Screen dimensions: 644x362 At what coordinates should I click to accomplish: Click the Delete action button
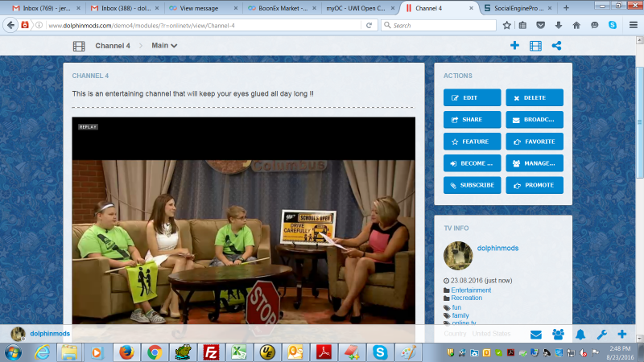(x=535, y=97)
